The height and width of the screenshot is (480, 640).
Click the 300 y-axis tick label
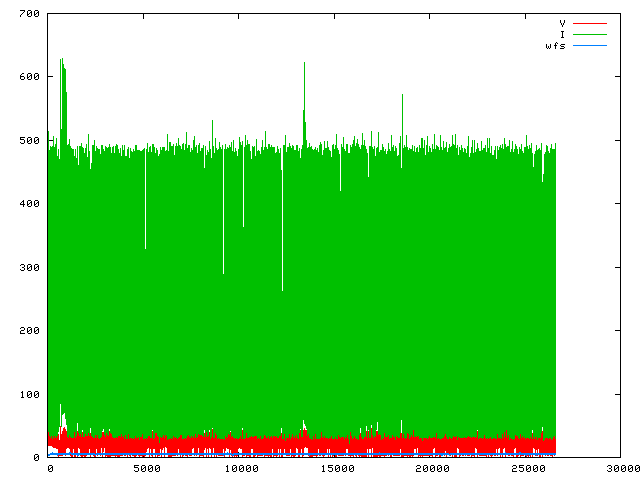[28, 268]
